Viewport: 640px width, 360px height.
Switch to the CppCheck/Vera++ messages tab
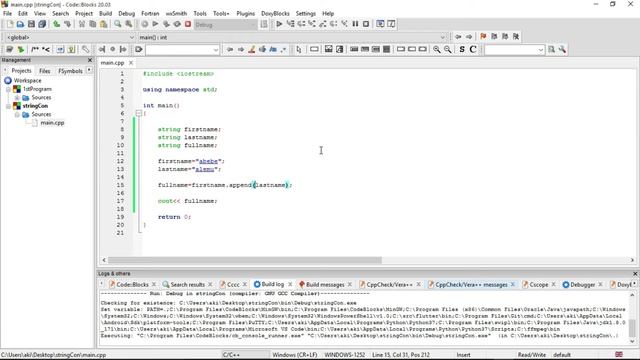coord(471,284)
